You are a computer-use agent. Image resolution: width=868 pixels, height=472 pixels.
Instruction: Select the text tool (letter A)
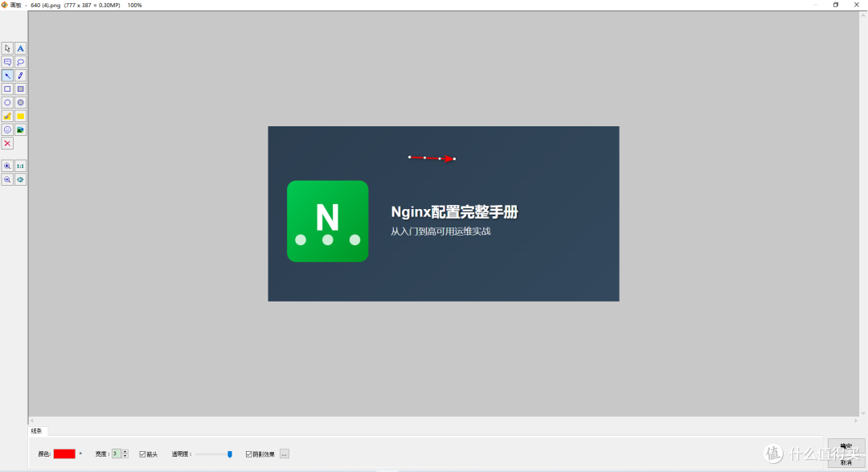pyautogui.click(x=20, y=49)
